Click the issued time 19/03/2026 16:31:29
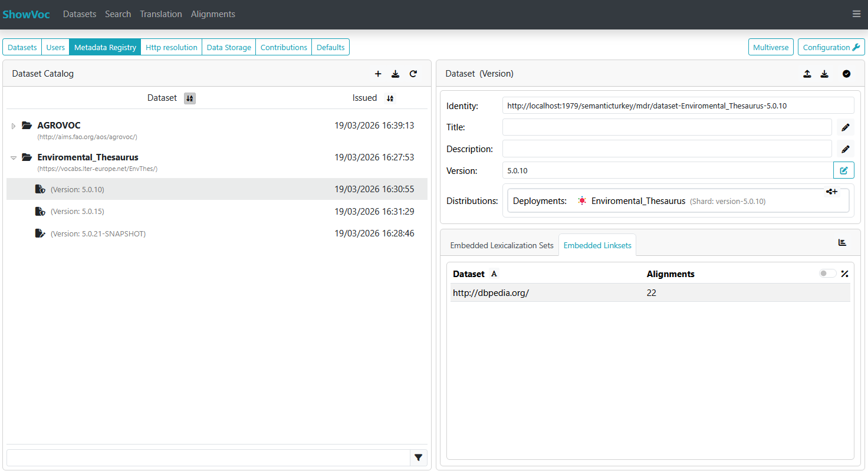The image size is (868, 474). (374, 211)
